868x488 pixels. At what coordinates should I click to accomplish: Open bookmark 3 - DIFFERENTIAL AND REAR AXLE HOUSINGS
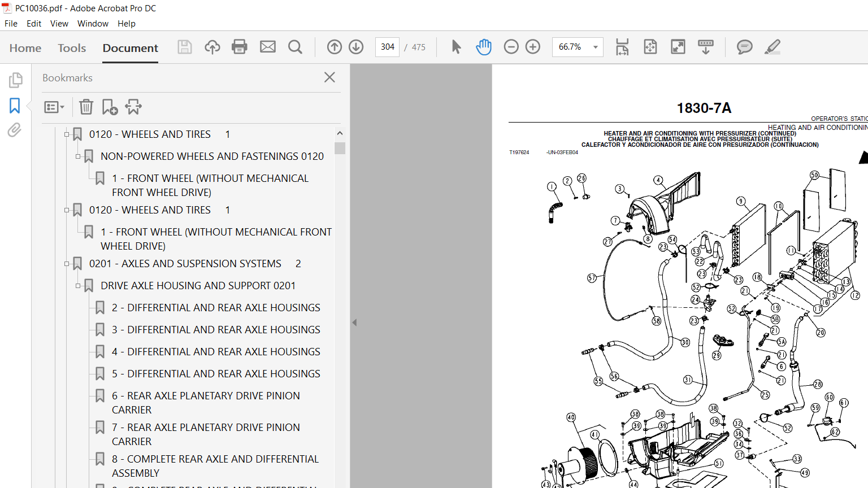coord(216,330)
